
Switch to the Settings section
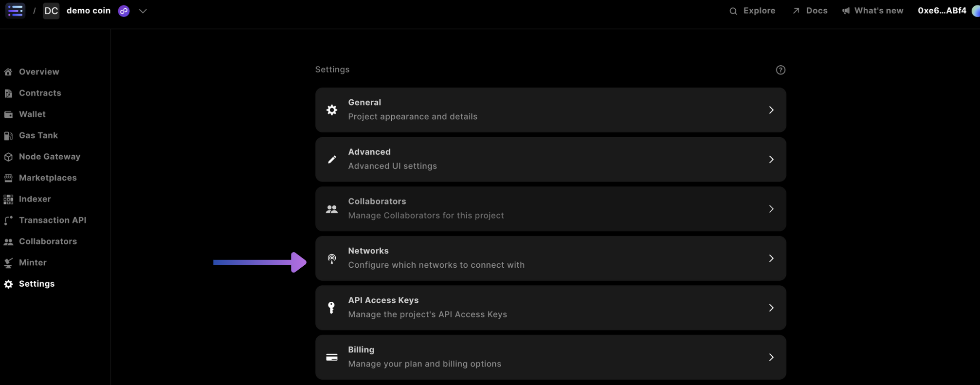pyautogui.click(x=36, y=283)
